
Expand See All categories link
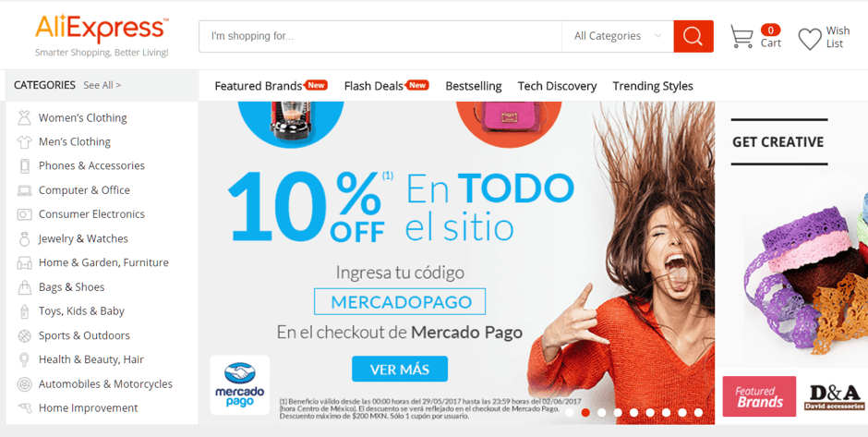click(102, 85)
